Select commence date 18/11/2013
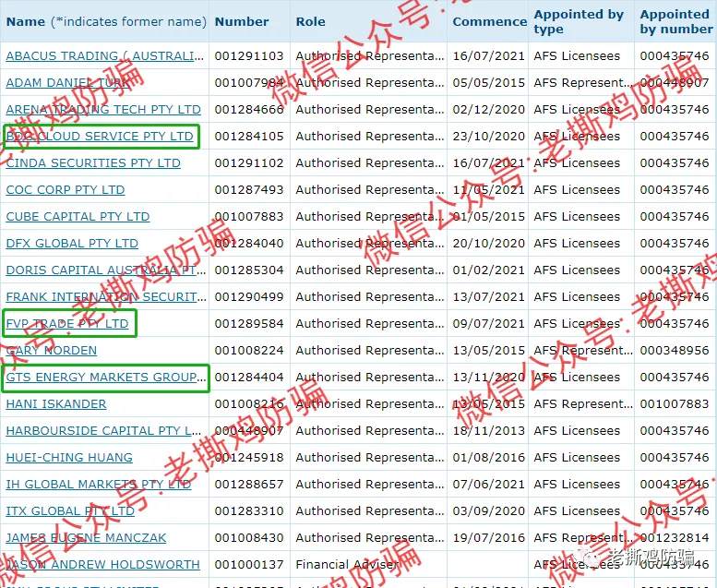Viewport: 717px width, 588px height. [x=489, y=430]
